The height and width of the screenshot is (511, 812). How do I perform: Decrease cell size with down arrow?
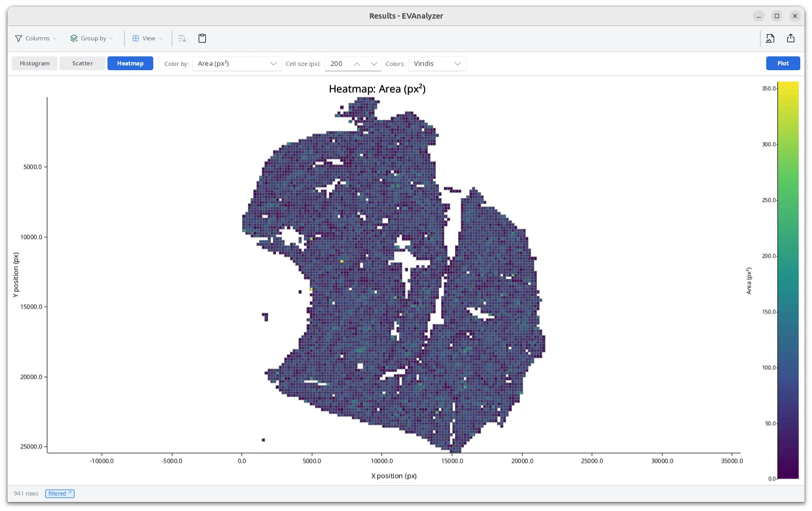pyautogui.click(x=374, y=64)
